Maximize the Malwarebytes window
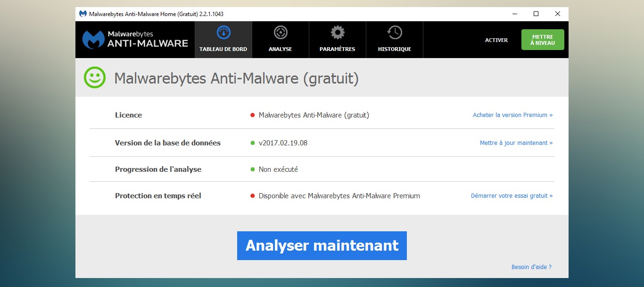The height and width of the screenshot is (287, 644). 536,14
